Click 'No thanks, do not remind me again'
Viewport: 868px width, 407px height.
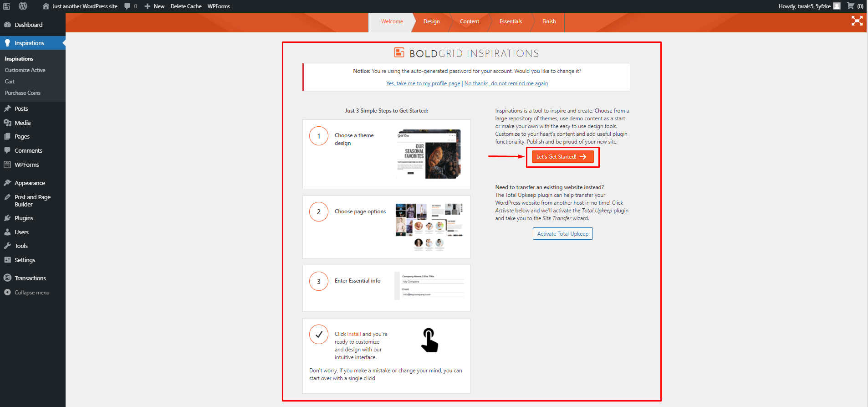point(506,83)
